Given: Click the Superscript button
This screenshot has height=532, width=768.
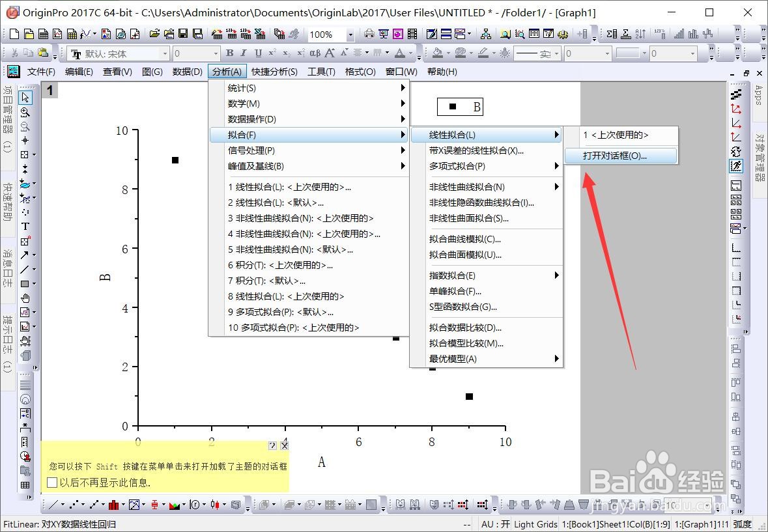Looking at the screenshot, I should point(272,53).
